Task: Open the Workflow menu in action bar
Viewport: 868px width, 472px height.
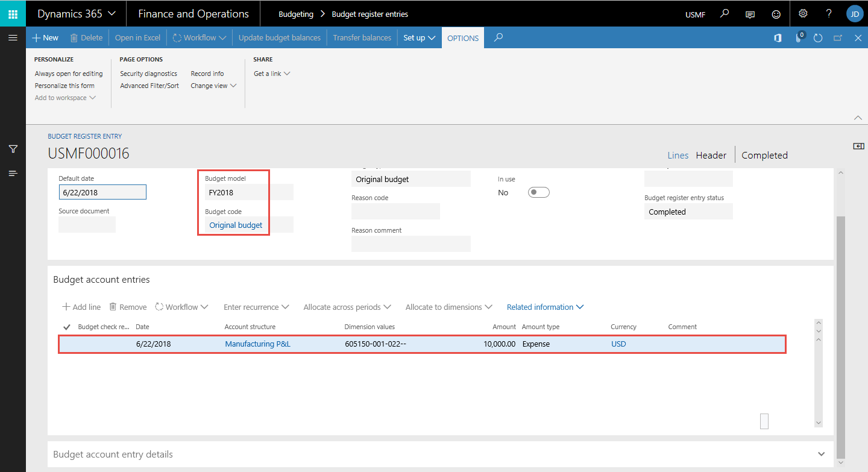Action: click(200, 37)
